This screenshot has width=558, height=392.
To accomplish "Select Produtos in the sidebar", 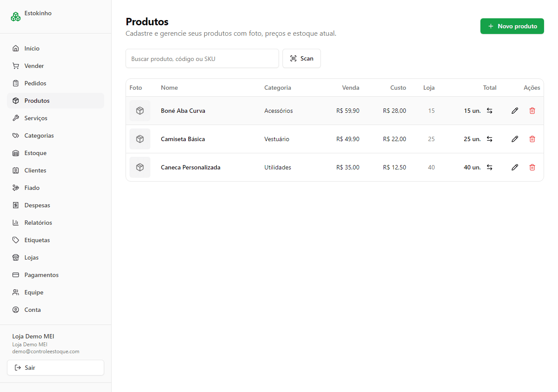I will (x=55, y=101).
